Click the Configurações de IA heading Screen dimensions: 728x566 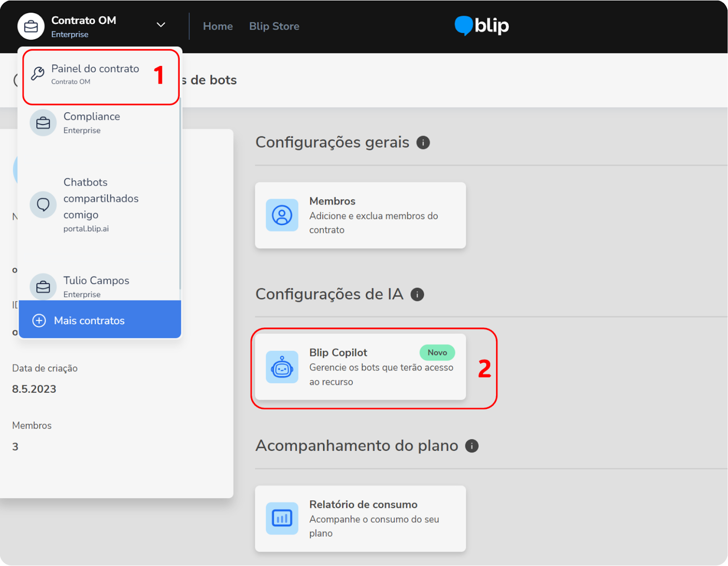[329, 294]
